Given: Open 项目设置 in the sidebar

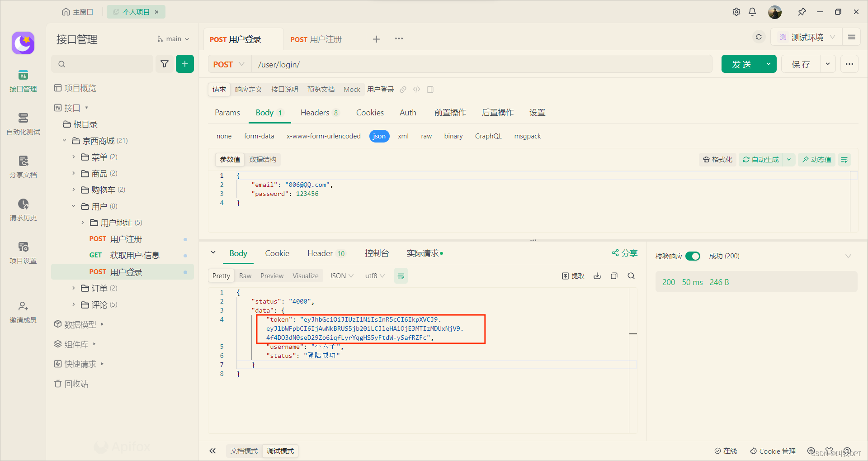Looking at the screenshot, I should [x=23, y=253].
